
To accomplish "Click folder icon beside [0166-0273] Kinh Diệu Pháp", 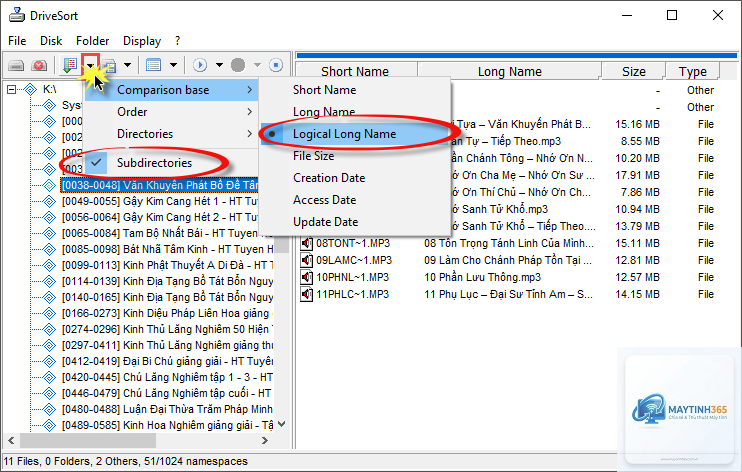I will [49, 313].
